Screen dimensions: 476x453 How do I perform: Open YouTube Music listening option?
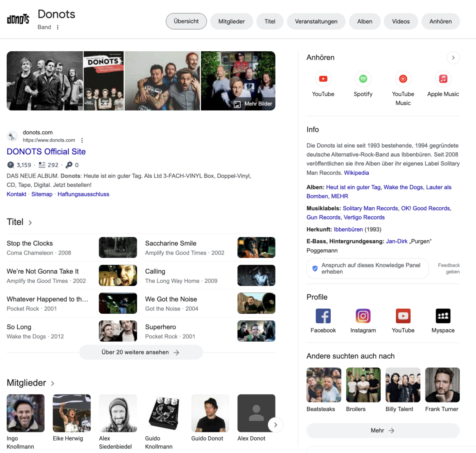tap(403, 79)
